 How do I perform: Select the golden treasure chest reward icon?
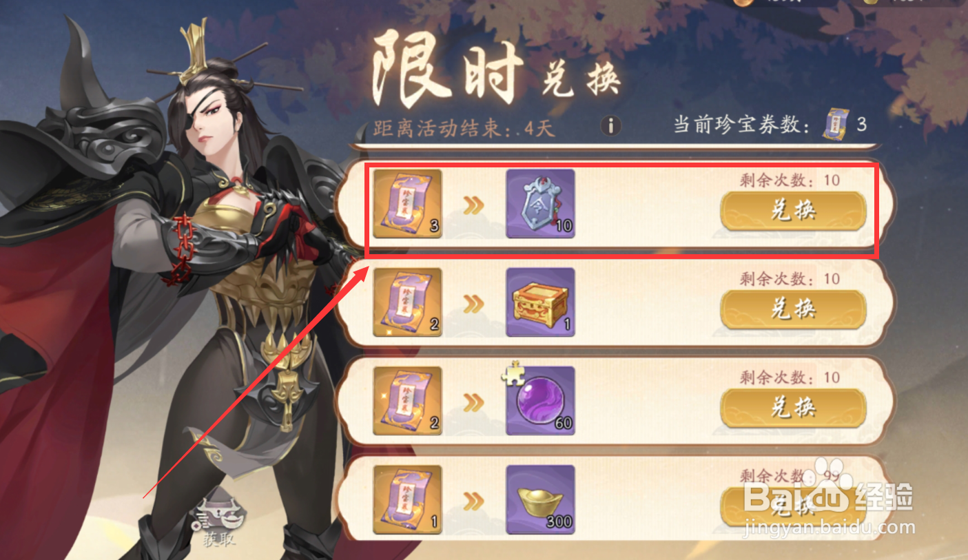(541, 302)
